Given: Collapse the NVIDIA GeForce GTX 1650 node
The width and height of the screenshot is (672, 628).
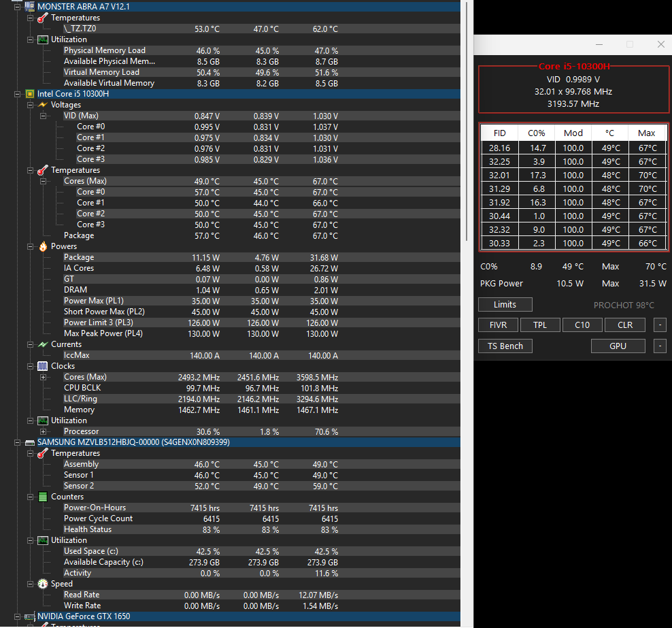Looking at the screenshot, I should 17,617.
